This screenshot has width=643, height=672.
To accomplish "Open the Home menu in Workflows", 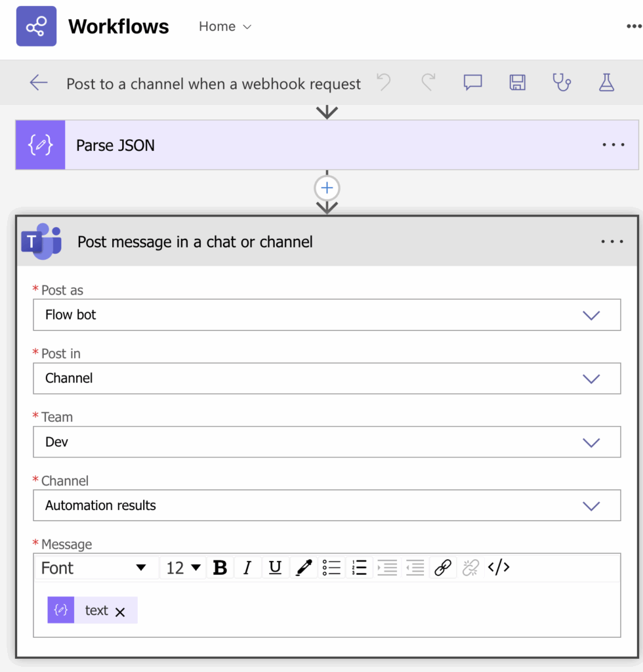I will click(x=225, y=27).
